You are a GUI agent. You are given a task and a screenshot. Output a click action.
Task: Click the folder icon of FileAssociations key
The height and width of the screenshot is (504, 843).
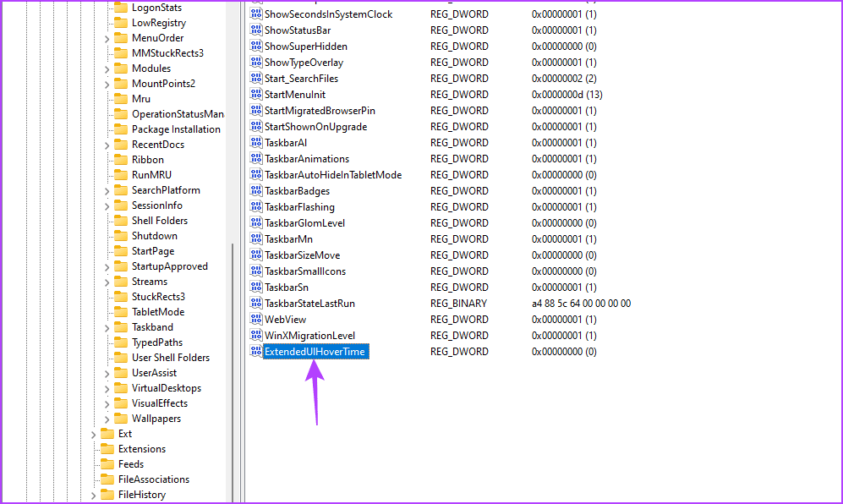107,479
